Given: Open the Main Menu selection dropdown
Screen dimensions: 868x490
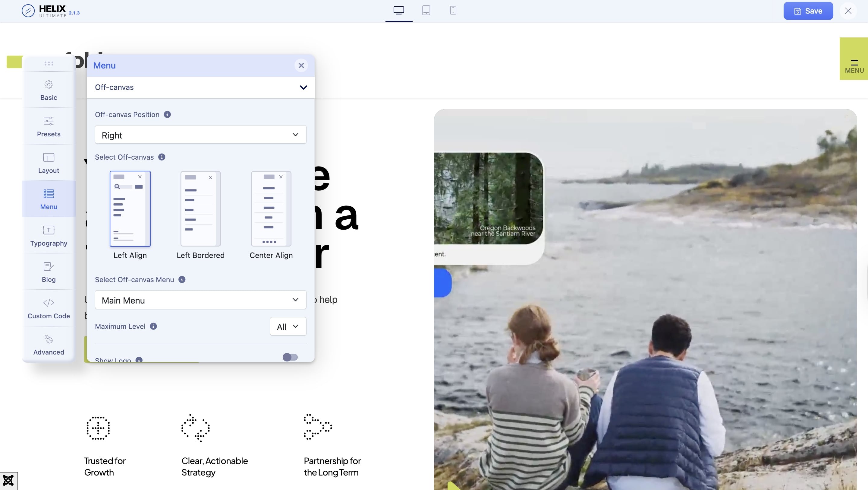Looking at the screenshot, I should pos(200,300).
